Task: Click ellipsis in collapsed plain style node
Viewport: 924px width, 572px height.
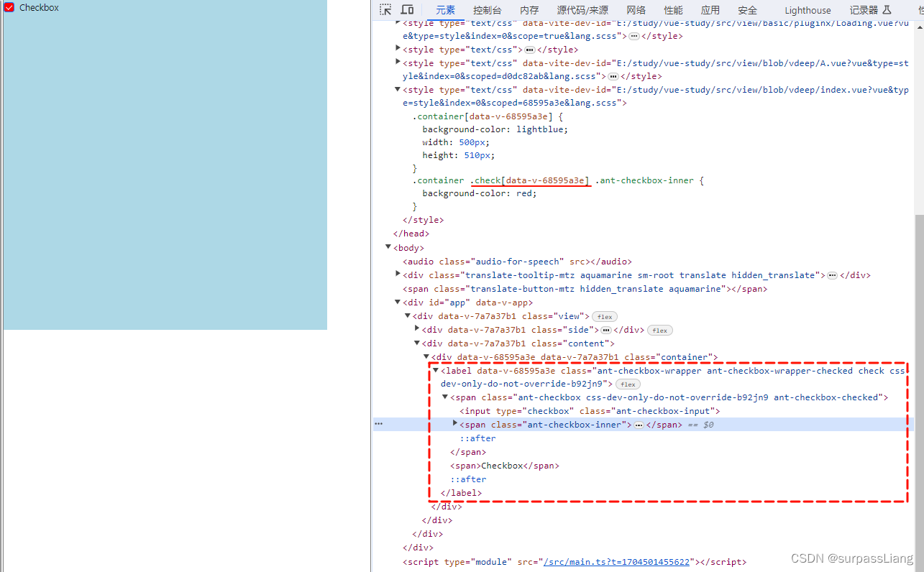Action: 530,50
